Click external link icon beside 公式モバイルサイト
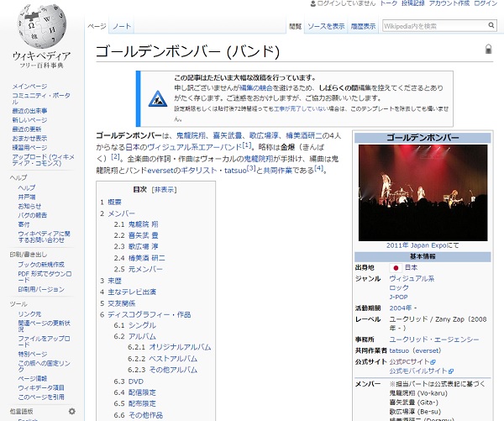Screen dimensions: 504x421 pos(450,371)
